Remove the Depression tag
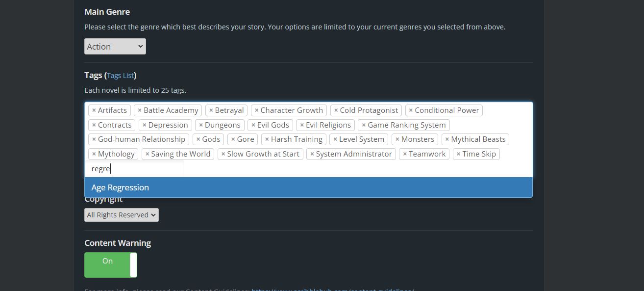Screen dimensions: 644x291 145,125
